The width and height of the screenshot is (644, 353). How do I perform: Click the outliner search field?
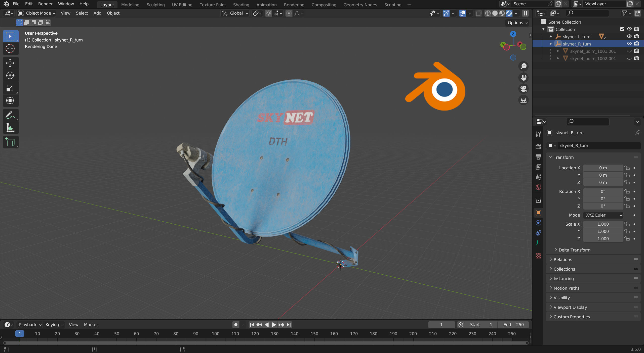click(587, 13)
